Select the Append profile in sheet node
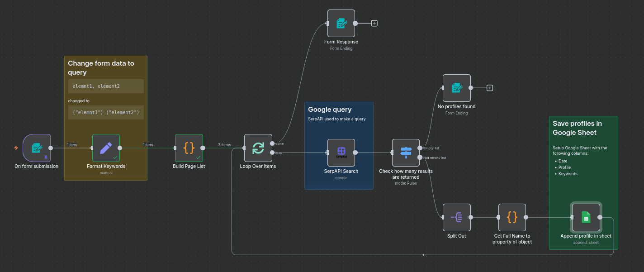The height and width of the screenshot is (272, 644). (586, 217)
